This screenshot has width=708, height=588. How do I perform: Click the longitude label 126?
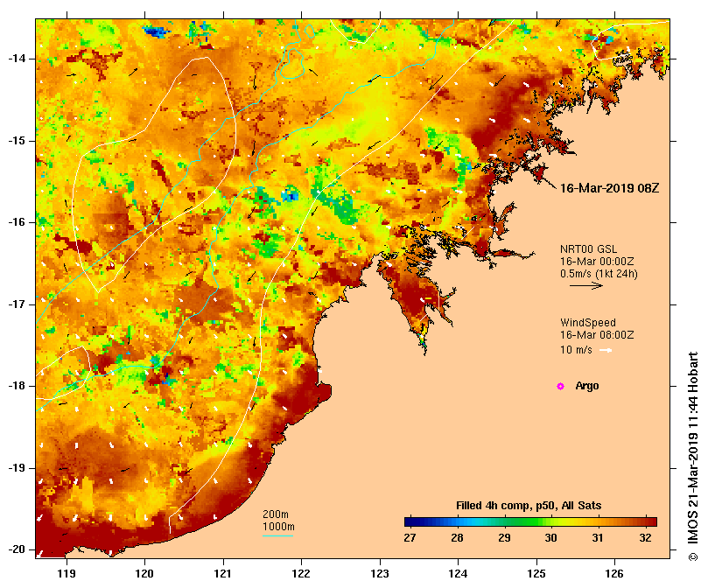614,574
